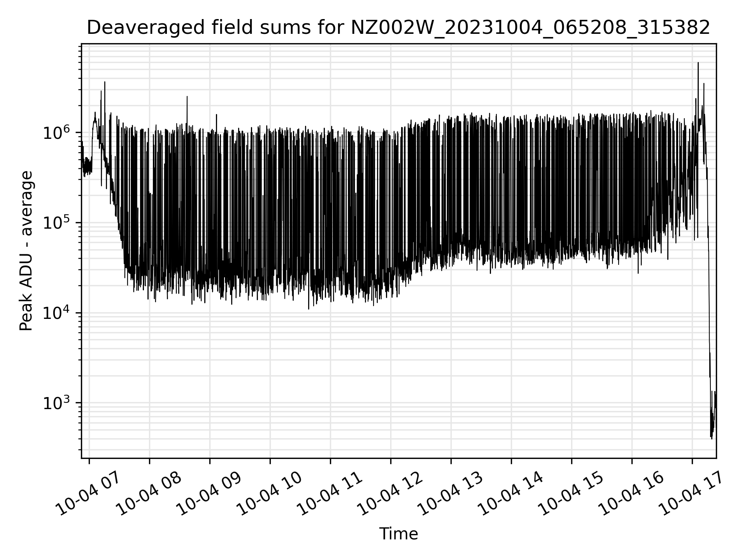This screenshot has height=560, width=747.
Task: Click the tallest spike near 17:00
Action: pos(698,63)
